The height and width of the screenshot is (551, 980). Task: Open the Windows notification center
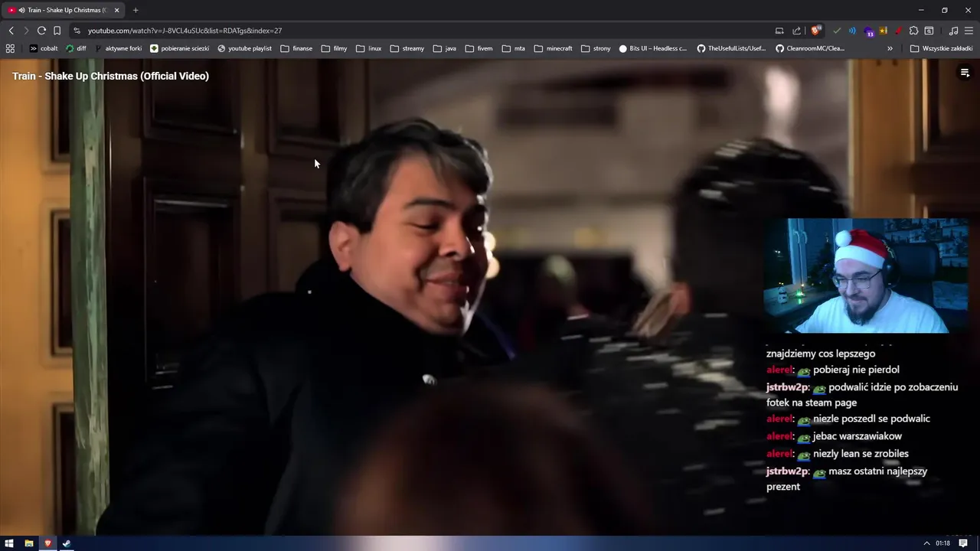[963, 543]
